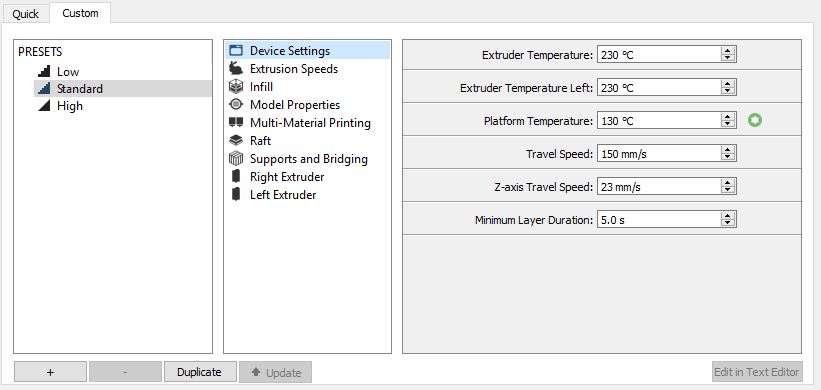Decrease the Travel Speed stepper
Image resolution: width=821 pixels, height=390 pixels.
[728, 157]
